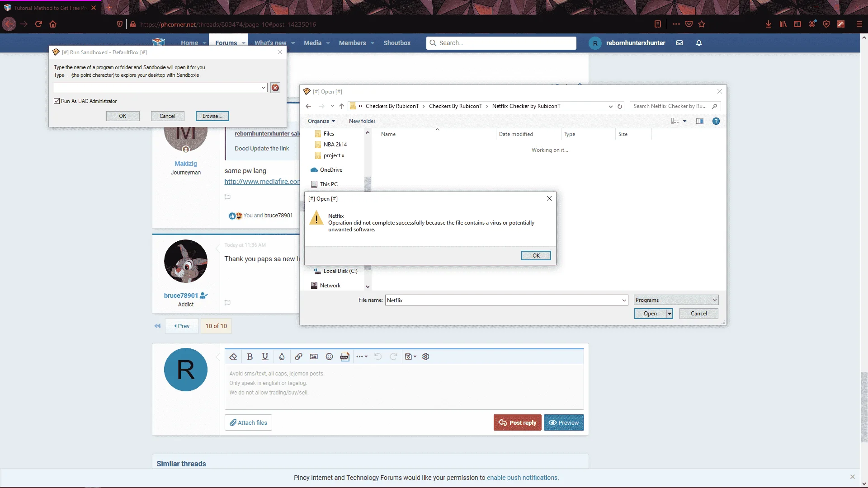Open the Members nav item
868x488 pixels.
point(352,43)
